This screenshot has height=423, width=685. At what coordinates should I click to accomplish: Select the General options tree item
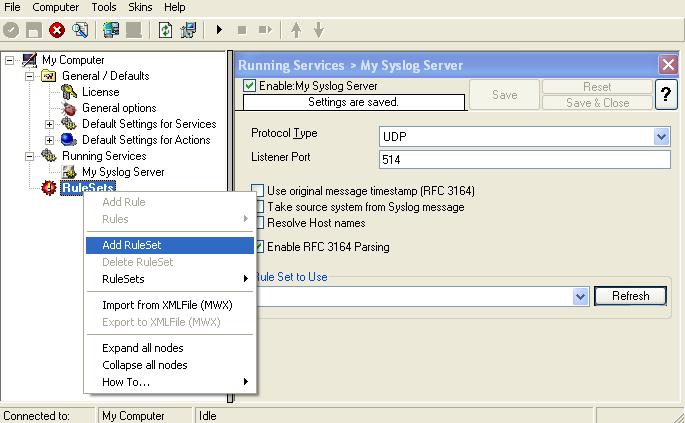point(119,108)
